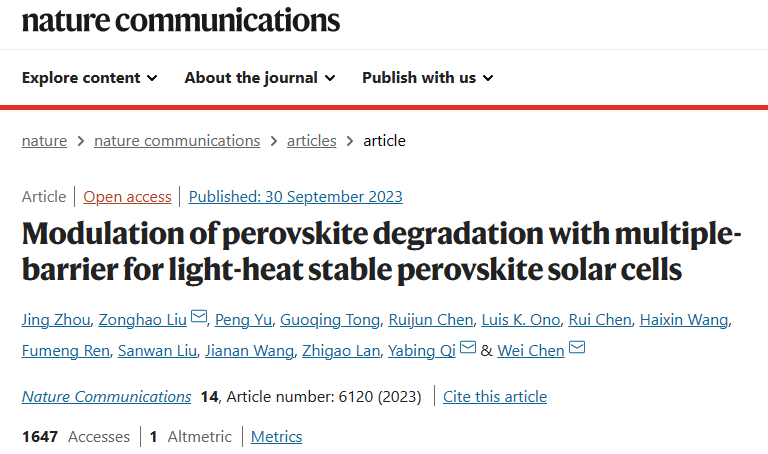The height and width of the screenshot is (454, 768).
Task: Click the Cite this article link
Action: (x=495, y=397)
